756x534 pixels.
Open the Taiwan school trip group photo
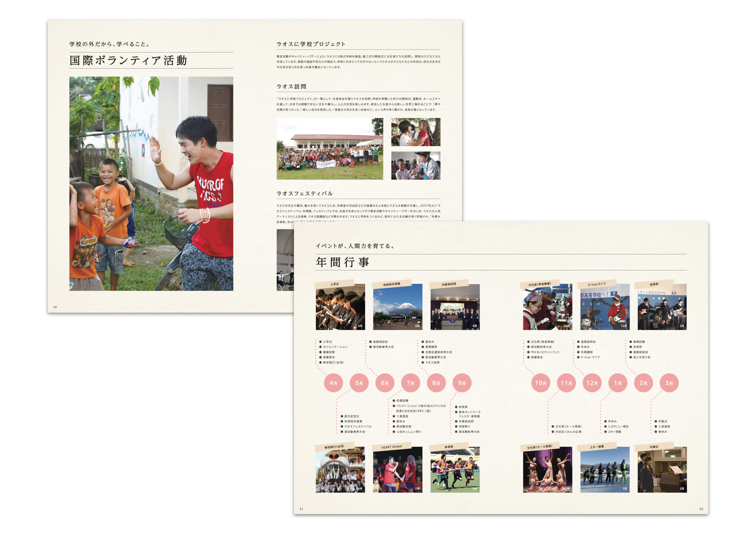coord(340,470)
